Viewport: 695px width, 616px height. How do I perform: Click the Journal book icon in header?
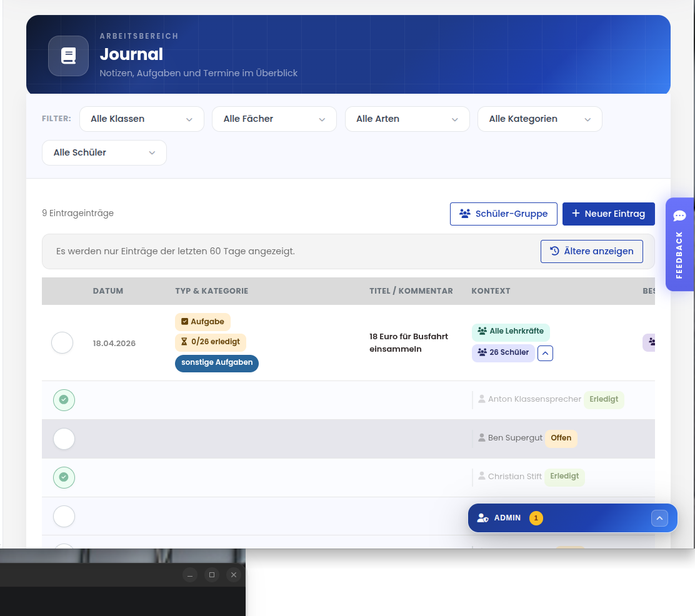pos(68,56)
